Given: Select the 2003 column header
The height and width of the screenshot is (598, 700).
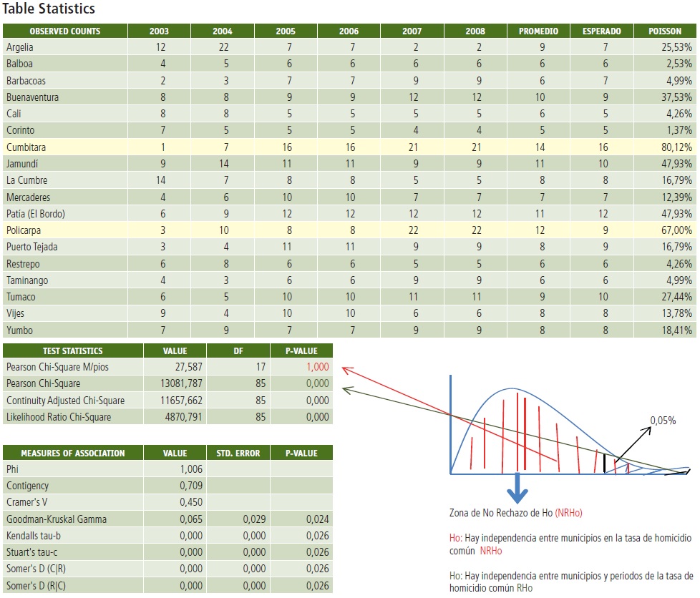Looking at the screenshot, I should coord(159,31).
